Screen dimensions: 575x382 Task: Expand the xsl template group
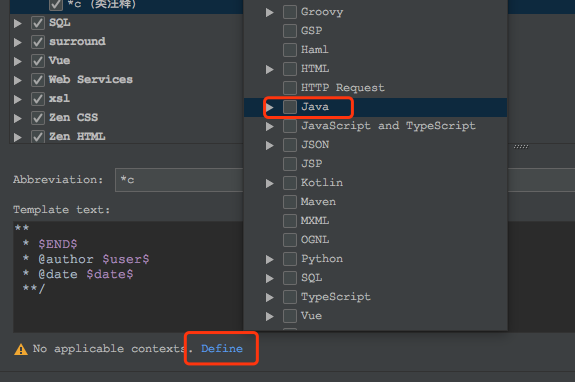pos(18,99)
